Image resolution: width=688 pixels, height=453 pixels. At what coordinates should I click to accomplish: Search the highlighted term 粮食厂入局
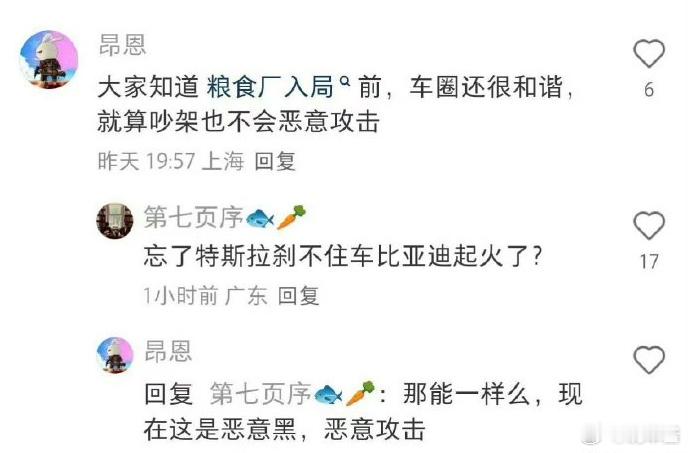(270, 86)
